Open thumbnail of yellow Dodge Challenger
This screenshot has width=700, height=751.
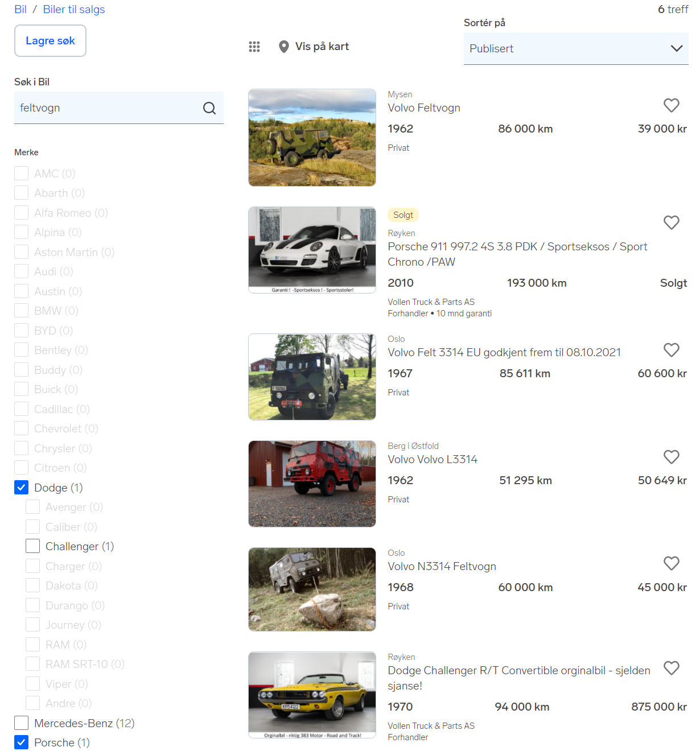point(312,695)
